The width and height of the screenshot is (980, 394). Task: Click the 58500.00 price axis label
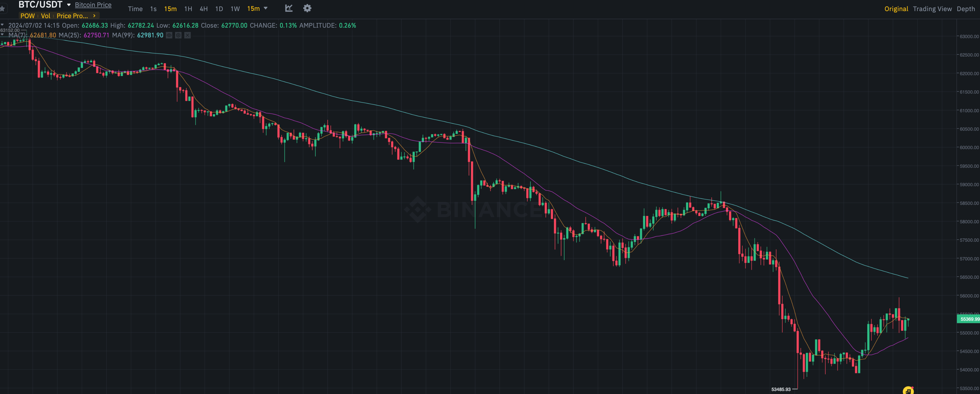(969, 203)
